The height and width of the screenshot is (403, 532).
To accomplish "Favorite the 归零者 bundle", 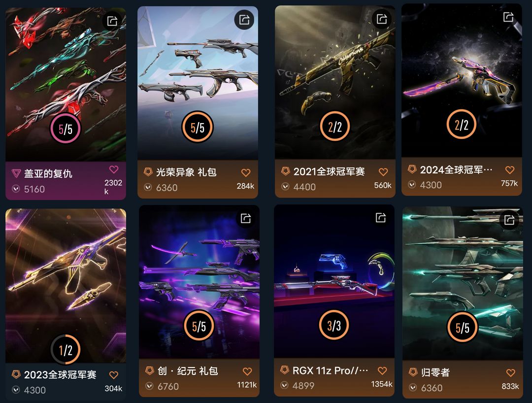I will [x=511, y=373].
